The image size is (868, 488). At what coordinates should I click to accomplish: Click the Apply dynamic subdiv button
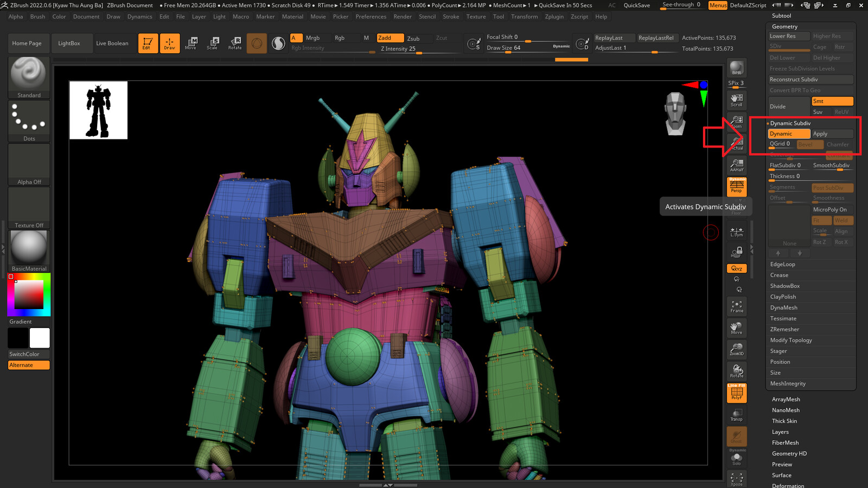(x=833, y=134)
